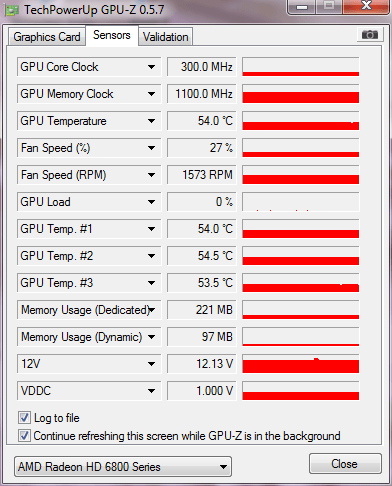
Task: Close the window with the X button
Action: pos(366,6)
